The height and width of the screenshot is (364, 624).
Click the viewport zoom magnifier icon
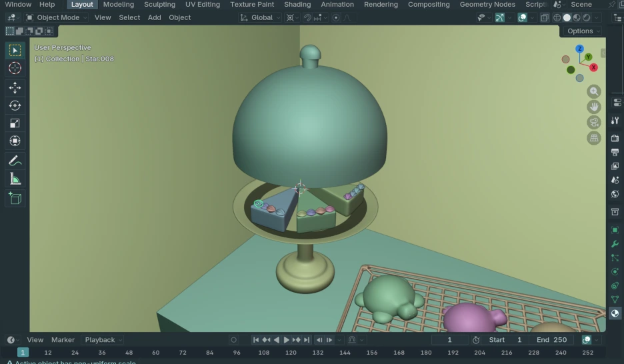[x=594, y=91]
